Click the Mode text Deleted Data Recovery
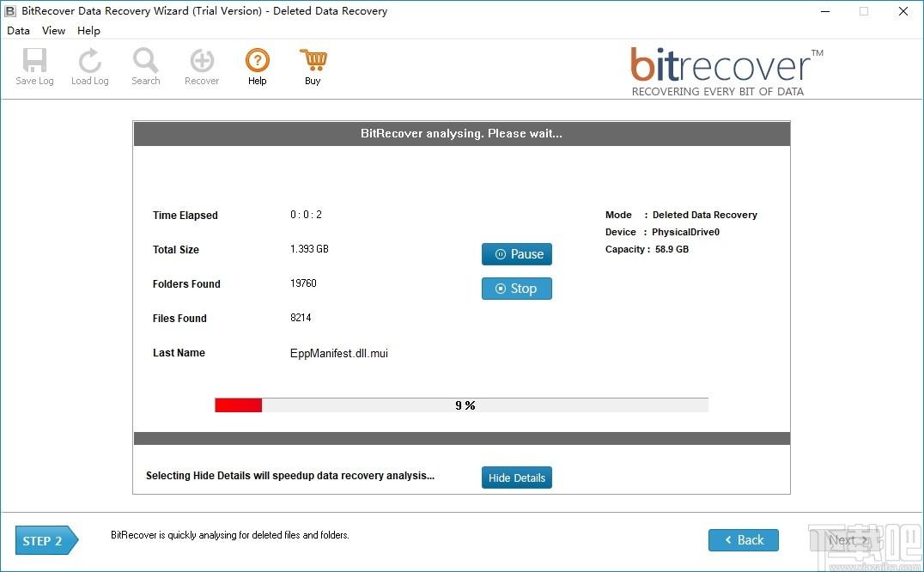The width and height of the screenshot is (924, 572). tap(705, 215)
